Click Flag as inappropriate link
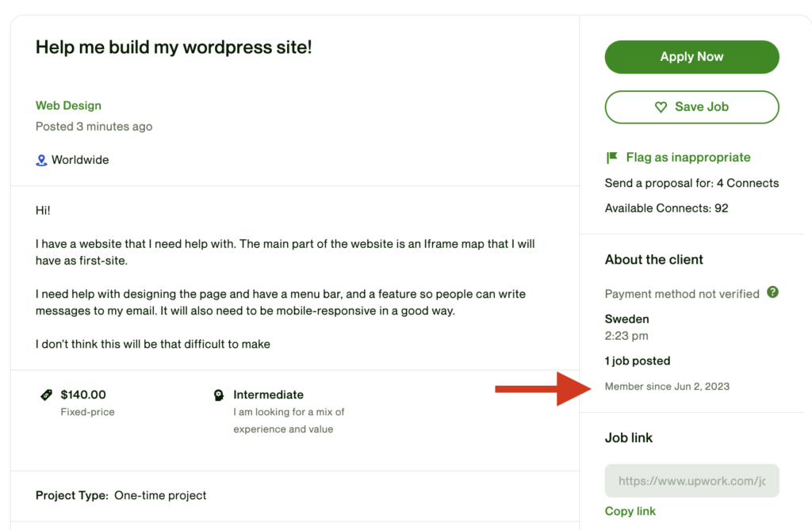 point(688,158)
